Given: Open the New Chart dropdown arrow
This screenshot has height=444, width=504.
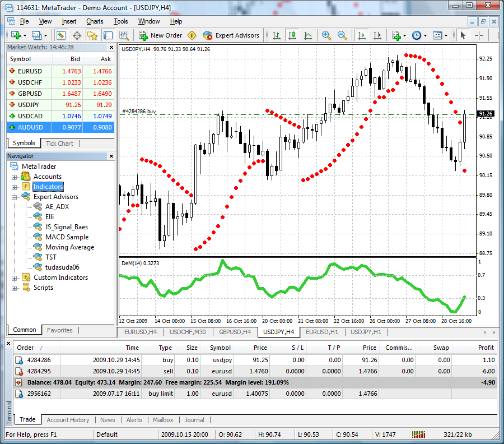Looking at the screenshot, I should tap(25, 35).
